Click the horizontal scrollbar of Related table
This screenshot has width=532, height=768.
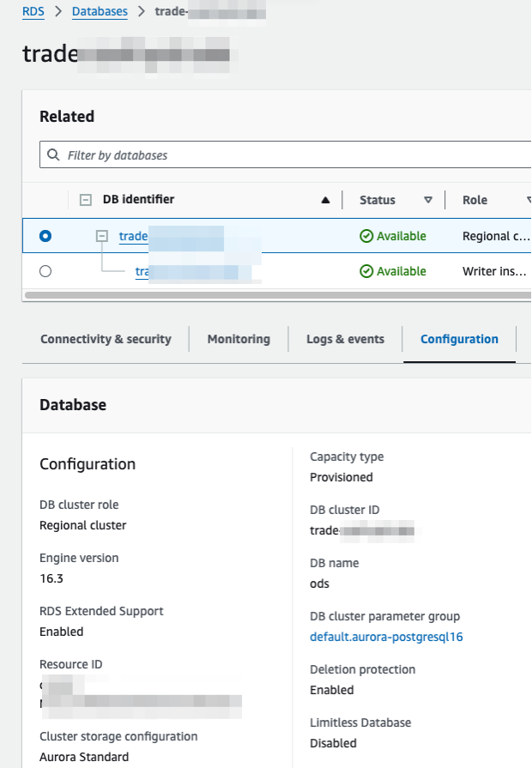[278, 295]
